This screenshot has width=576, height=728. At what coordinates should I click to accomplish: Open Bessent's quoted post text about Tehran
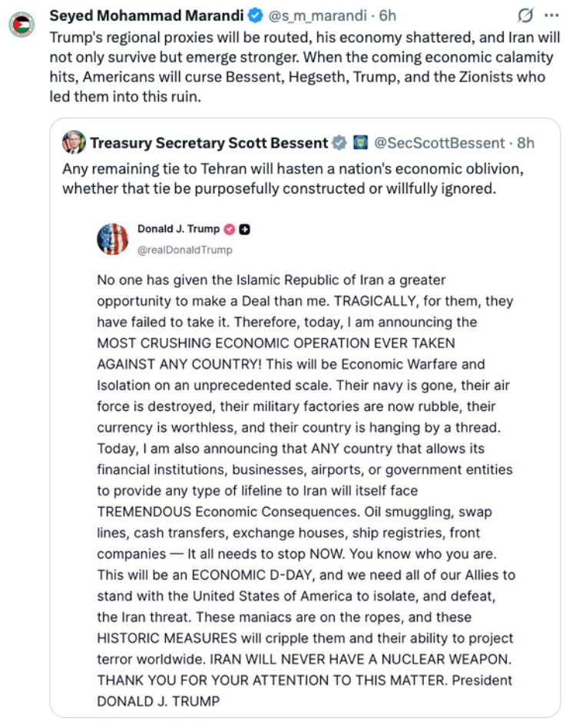point(293,178)
